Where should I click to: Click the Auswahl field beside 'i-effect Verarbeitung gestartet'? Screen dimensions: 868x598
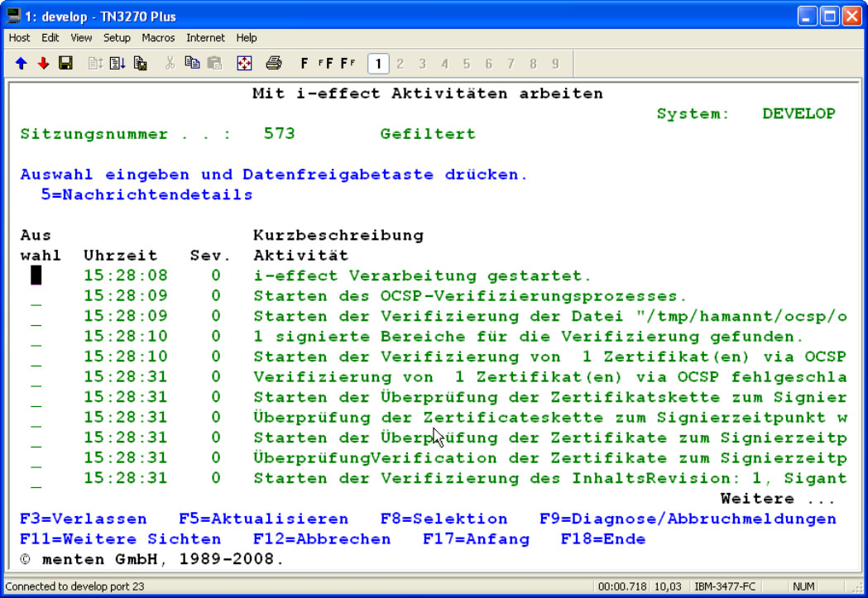tap(36, 276)
